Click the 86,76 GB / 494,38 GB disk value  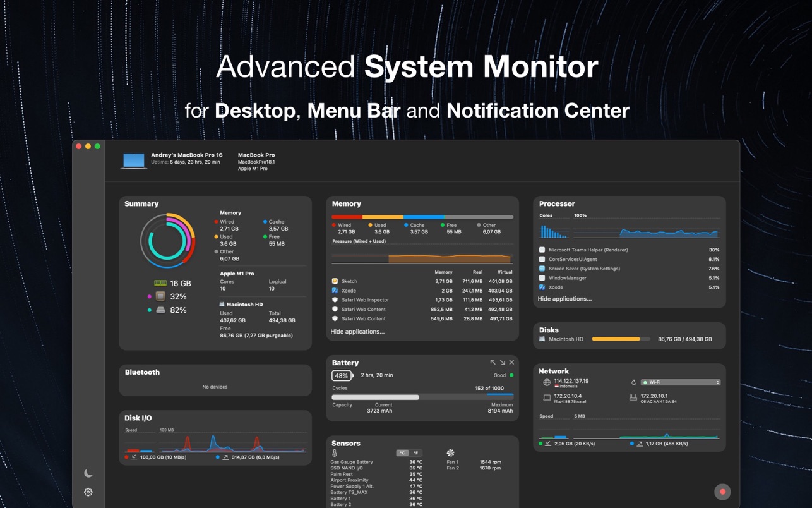point(684,339)
